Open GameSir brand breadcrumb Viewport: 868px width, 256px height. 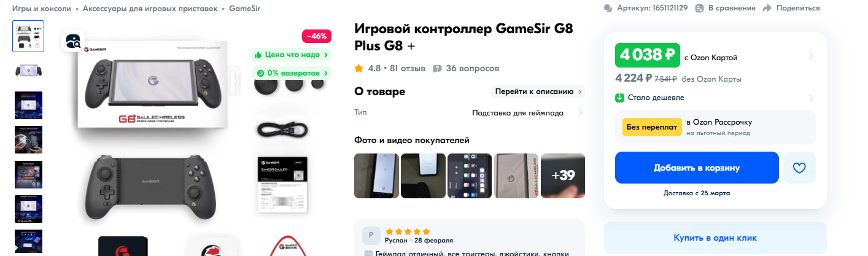point(244,8)
